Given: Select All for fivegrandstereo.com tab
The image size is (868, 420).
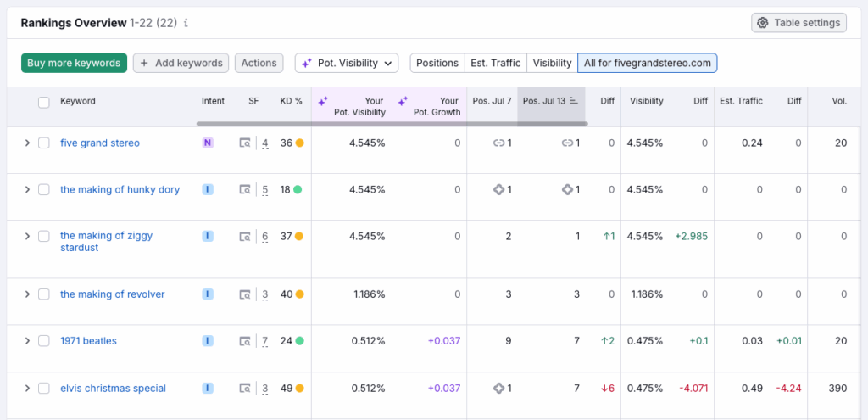Looking at the screenshot, I should pos(647,63).
